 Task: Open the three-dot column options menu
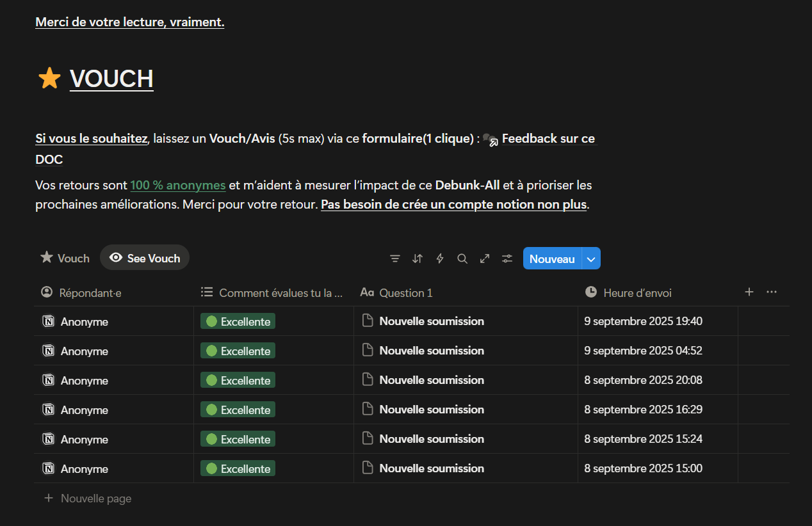[x=772, y=292]
